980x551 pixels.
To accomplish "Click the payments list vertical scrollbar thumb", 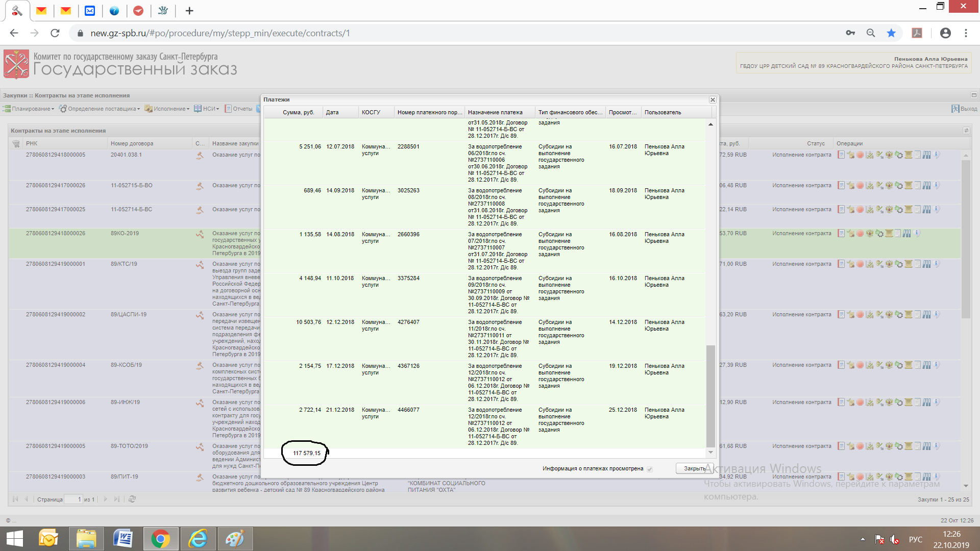I will (x=710, y=395).
